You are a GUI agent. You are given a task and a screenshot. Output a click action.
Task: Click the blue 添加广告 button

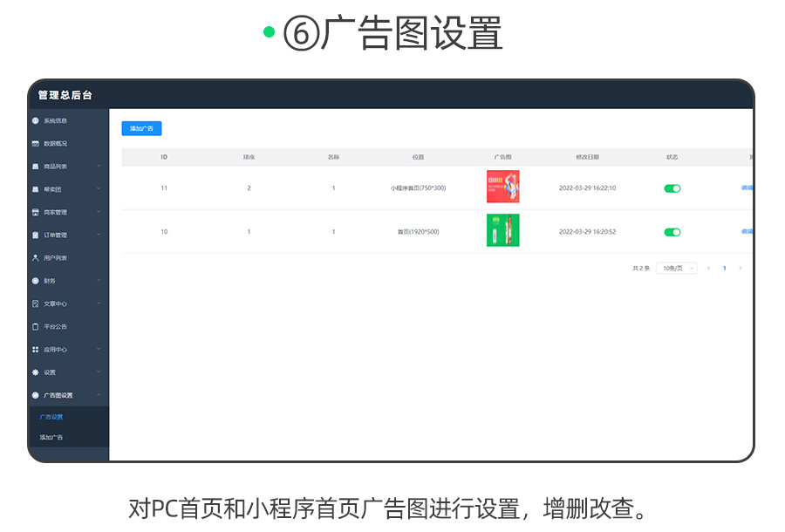[x=141, y=128]
